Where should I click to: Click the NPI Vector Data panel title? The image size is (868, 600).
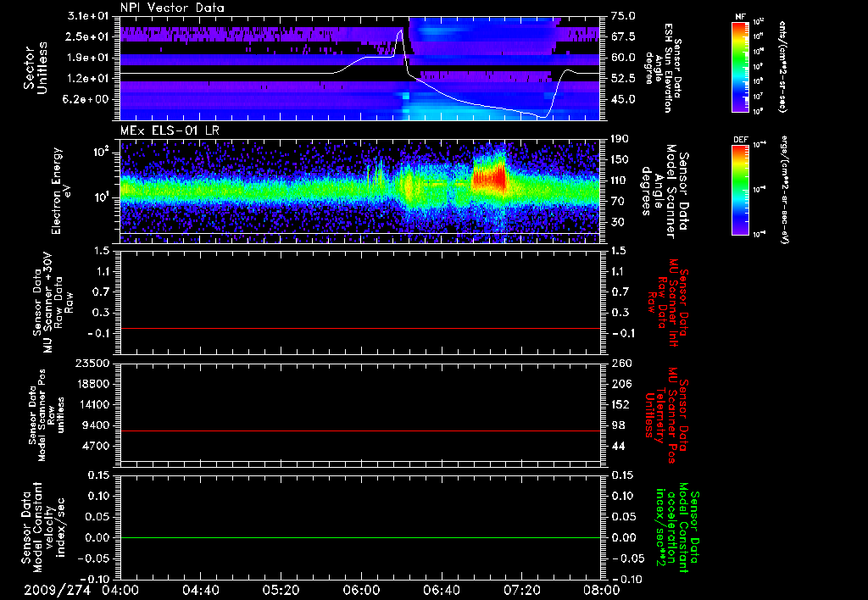[172, 8]
